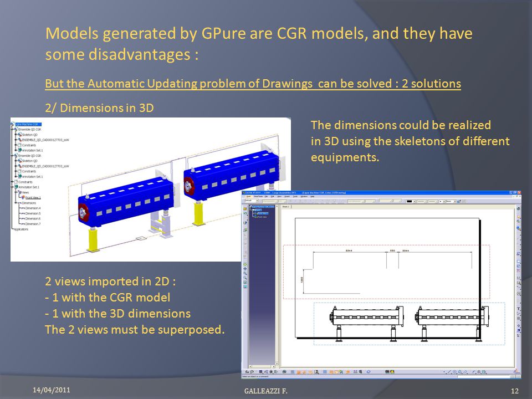Open the Default style dropdown

coord(252,201)
